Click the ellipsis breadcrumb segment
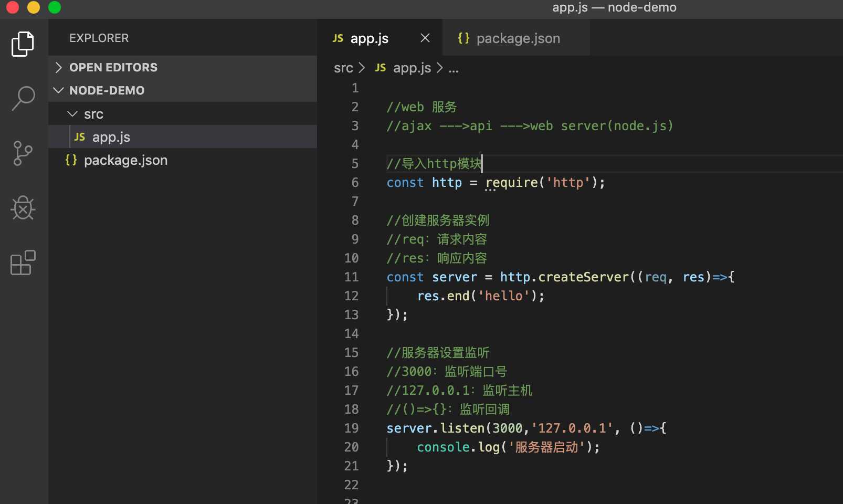 (454, 69)
